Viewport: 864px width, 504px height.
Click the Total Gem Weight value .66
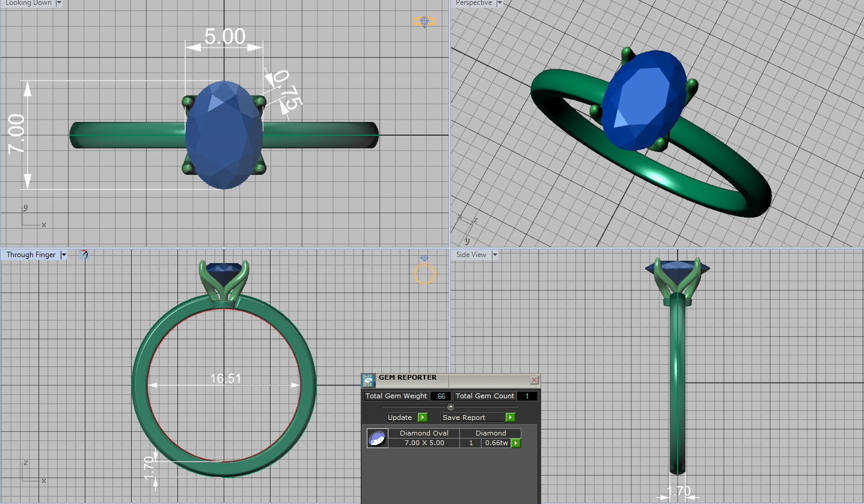[x=441, y=396]
